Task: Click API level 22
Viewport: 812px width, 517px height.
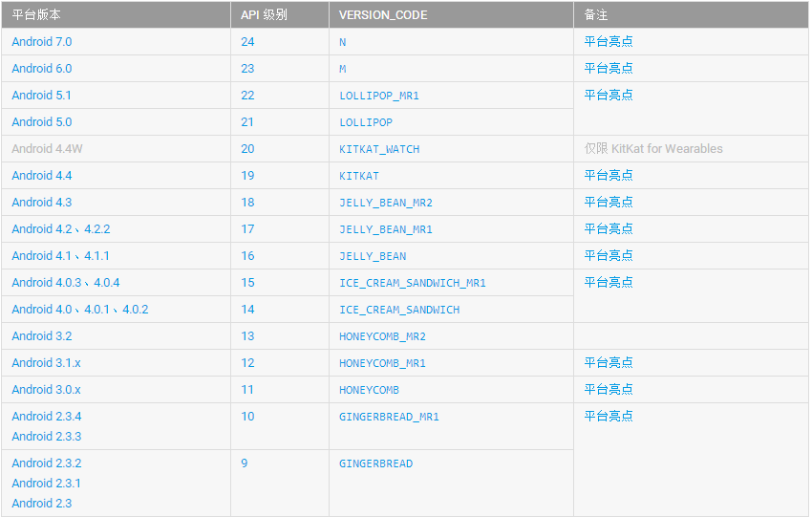Action: (247, 96)
